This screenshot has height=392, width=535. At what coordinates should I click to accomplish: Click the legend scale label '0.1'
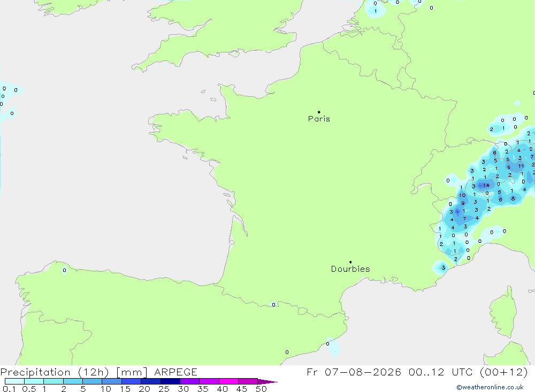(9, 389)
